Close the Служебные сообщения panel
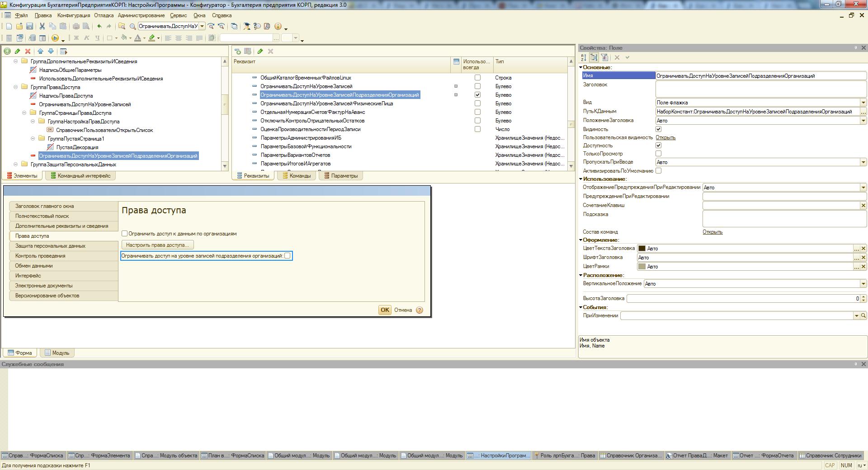 pos(863,364)
